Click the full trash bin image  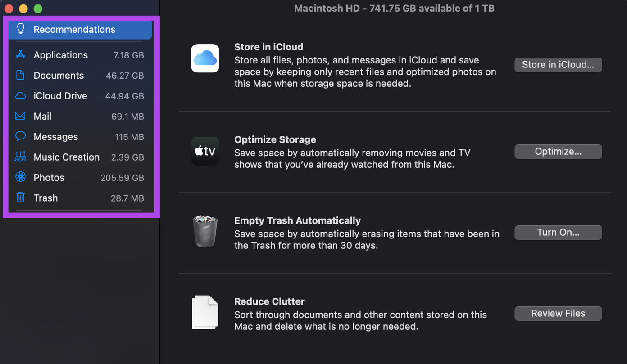[x=205, y=231]
